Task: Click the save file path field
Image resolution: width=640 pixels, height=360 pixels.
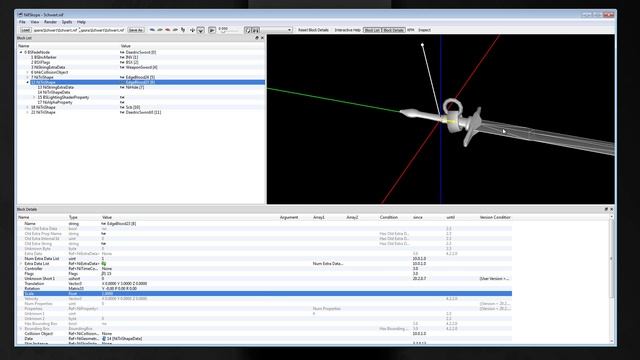Action: click(102, 30)
